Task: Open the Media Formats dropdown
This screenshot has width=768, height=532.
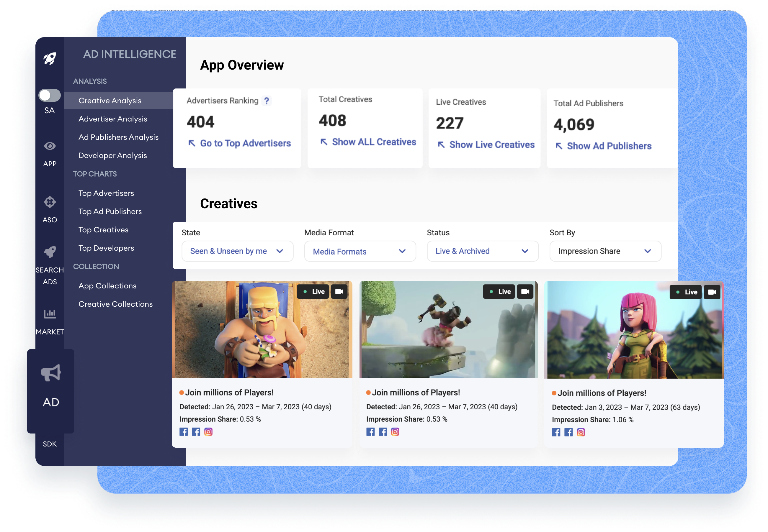Action: click(360, 251)
